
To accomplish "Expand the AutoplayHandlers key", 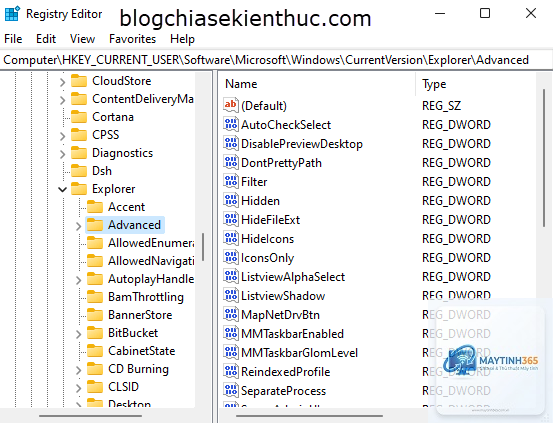I will point(78,280).
